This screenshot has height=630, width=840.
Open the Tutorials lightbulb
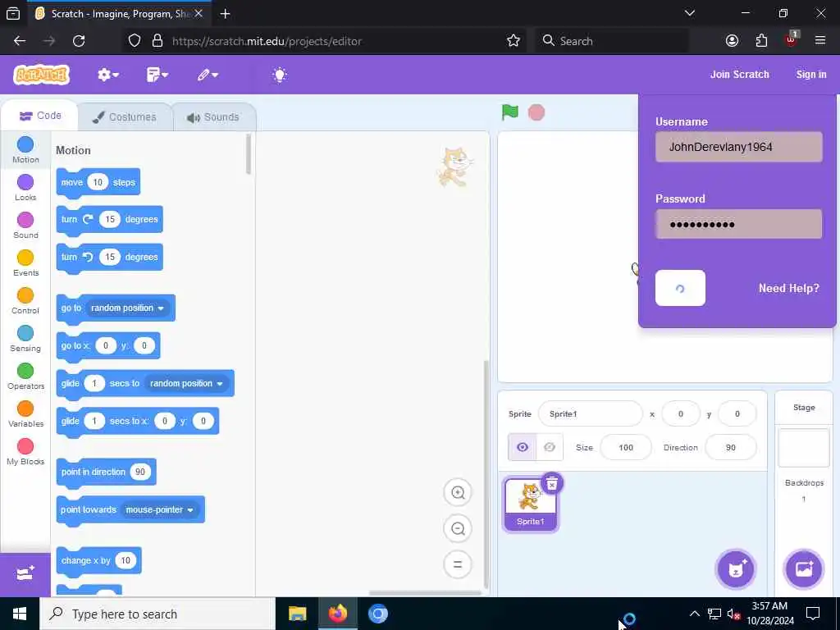(x=280, y=75)
